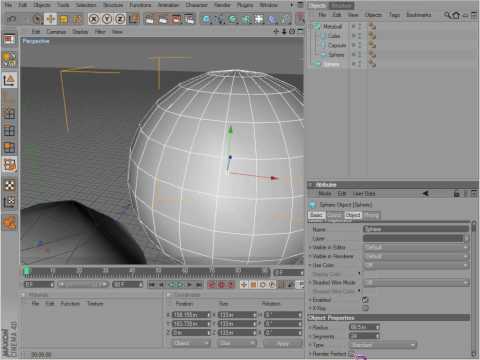Viewport: 480px width, 360px height.
Task: Click the layout switch icon atop left palette
Action: [9, 40]
